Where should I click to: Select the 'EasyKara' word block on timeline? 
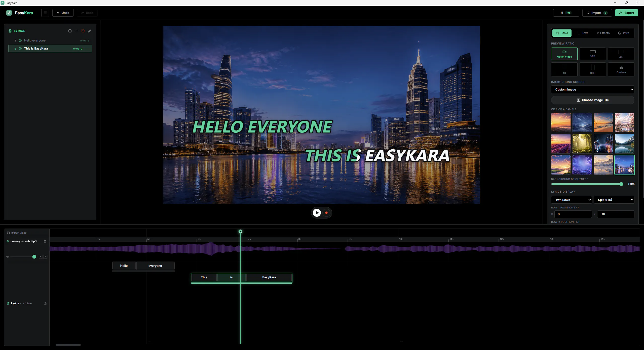(269, 277)
